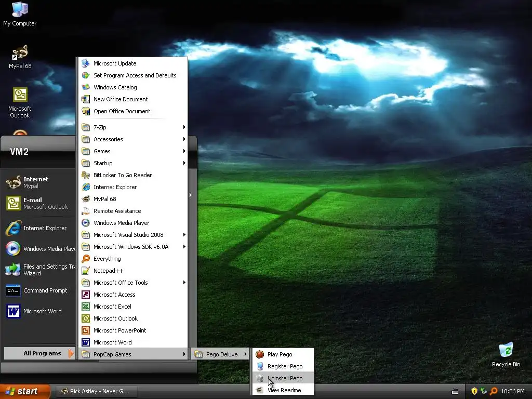This screenshot has height=399, width=532.
Task: Open Files and Settings Transfer Wizard
Action: tap(39, 270)
